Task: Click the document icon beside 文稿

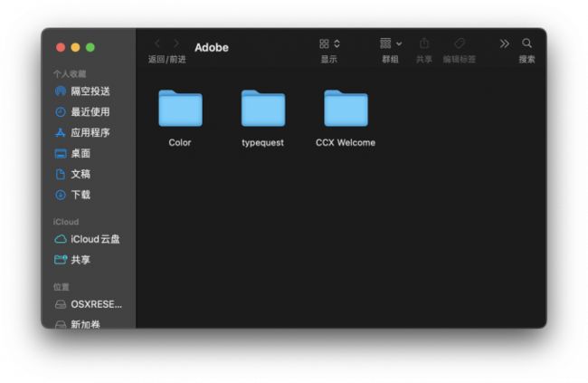Action: 61,174
